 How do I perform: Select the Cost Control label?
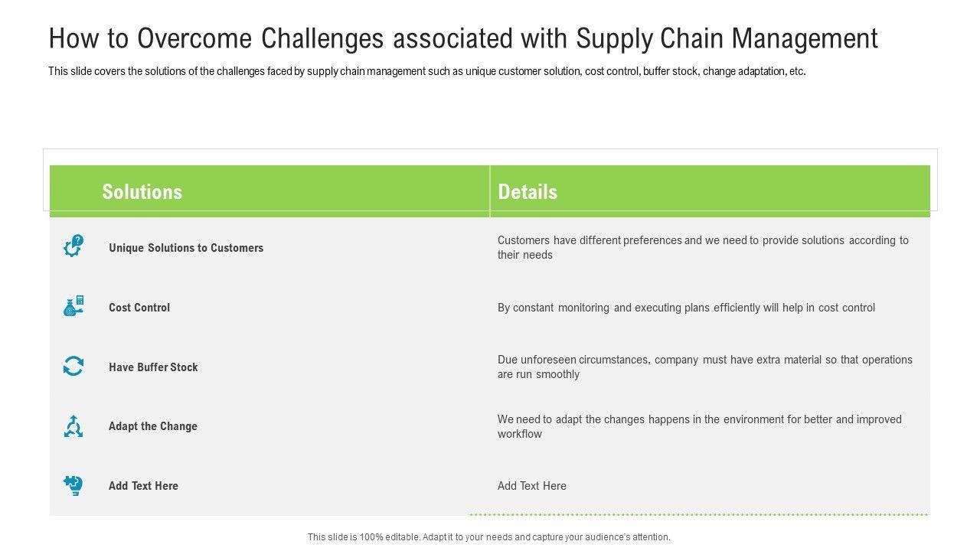(139, 308)
